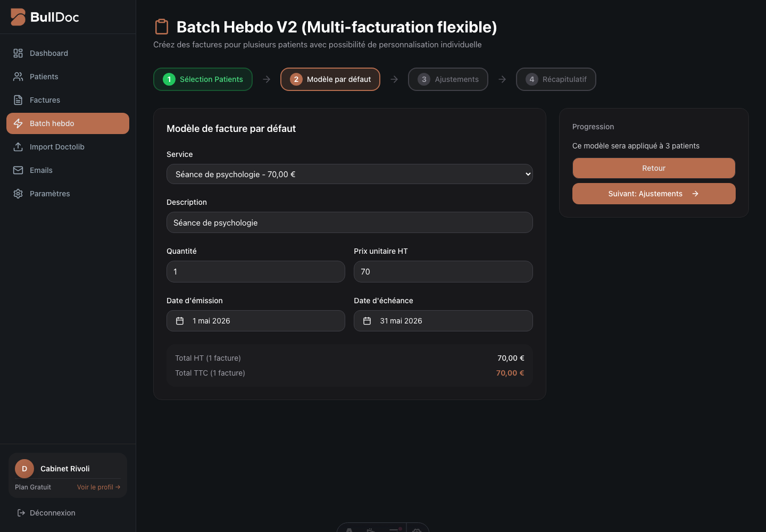Click the Retour button
The image size is (766, 532).
tap(654, 168)
